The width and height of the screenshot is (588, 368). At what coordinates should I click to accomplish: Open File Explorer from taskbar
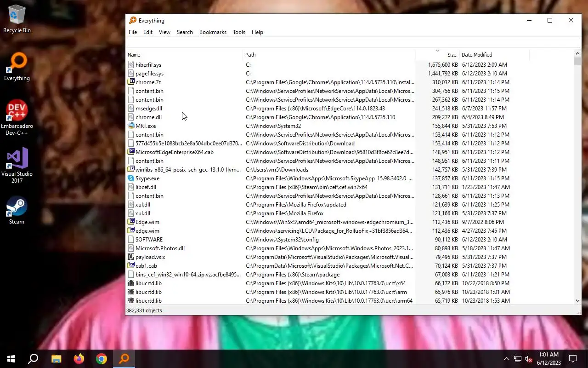(56, 359)
